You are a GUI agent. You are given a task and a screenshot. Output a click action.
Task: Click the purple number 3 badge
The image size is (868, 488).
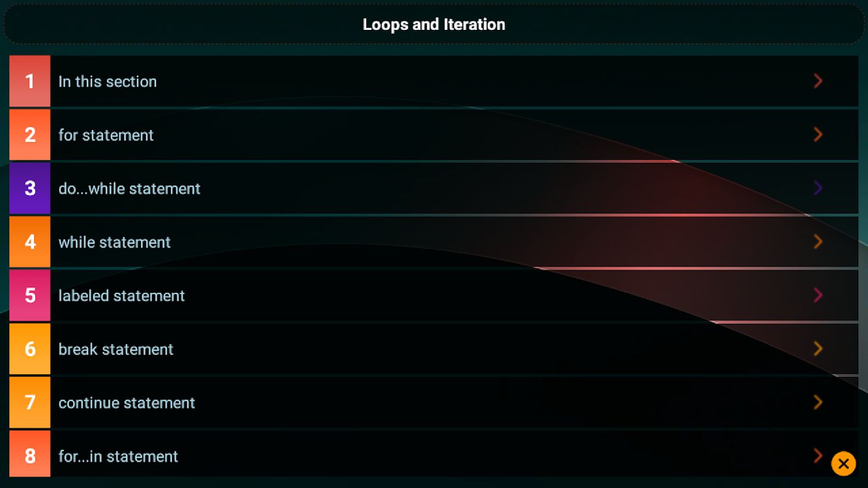(30, 188)
